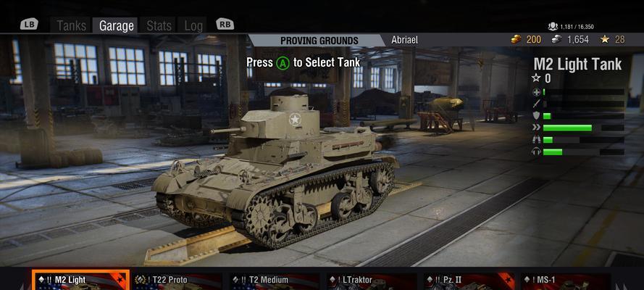Click the gold star free XP icon
644x290 pixels.
(605, 39)
